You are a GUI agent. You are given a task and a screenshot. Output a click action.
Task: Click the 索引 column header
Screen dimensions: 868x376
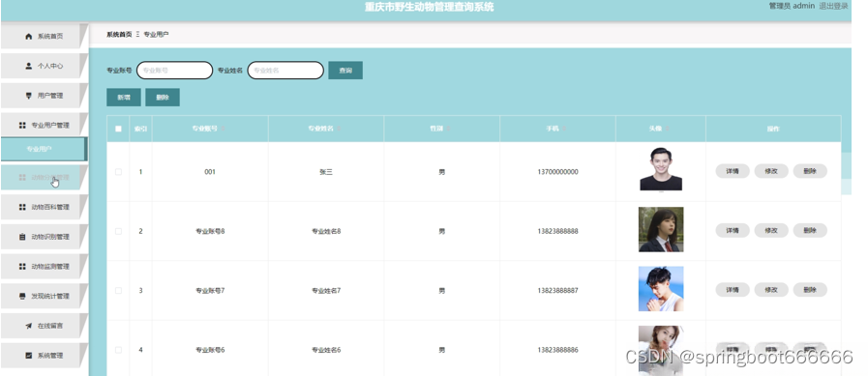tap(140, 129)
